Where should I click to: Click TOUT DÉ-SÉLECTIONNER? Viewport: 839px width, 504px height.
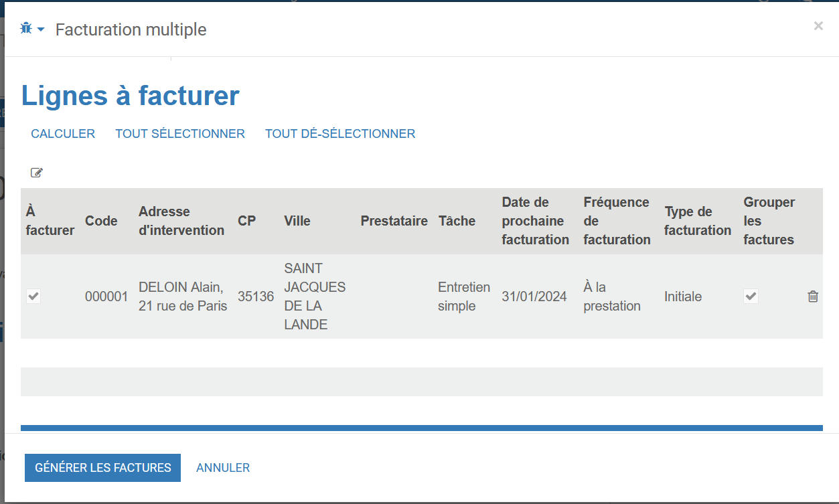click(x=340, y=134)
